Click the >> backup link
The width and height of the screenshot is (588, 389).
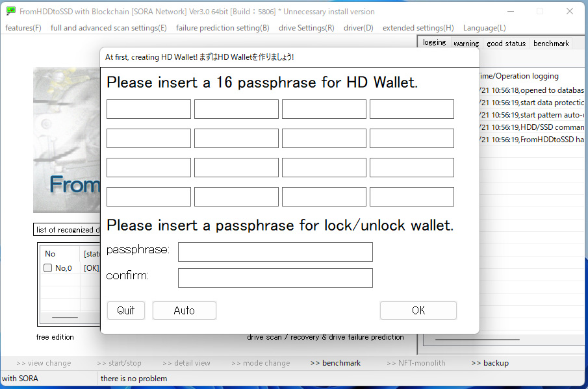pos(490,363)
